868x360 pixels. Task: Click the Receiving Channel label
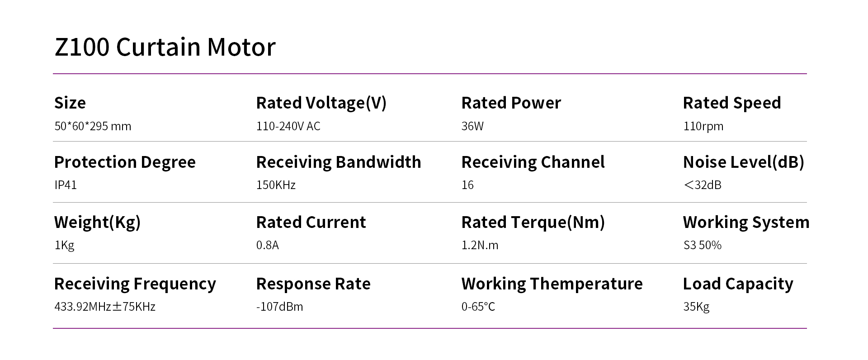coord(533,162)
